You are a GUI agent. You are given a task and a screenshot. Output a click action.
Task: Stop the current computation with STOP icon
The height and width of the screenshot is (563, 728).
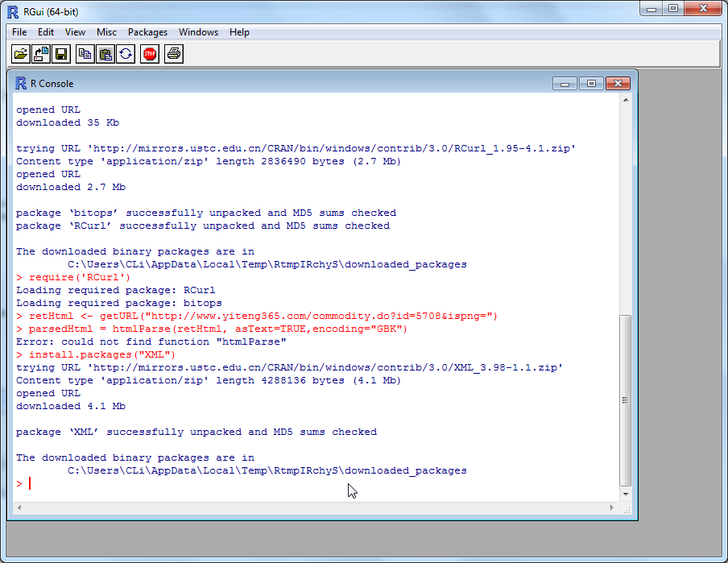click(149, 53)
